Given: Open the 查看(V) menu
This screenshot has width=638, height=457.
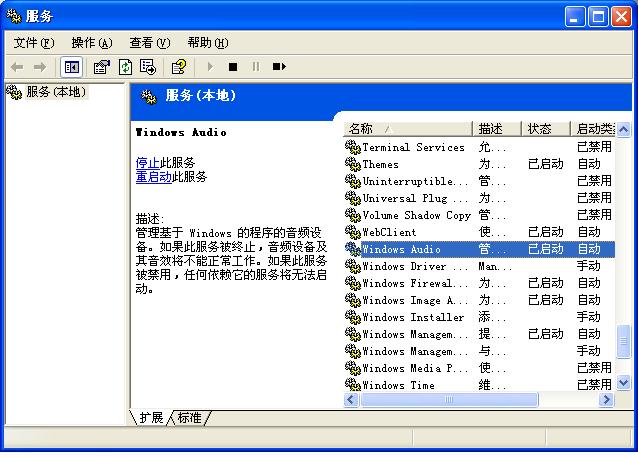Looking at the screenshot, I should (x=150, y=43).
